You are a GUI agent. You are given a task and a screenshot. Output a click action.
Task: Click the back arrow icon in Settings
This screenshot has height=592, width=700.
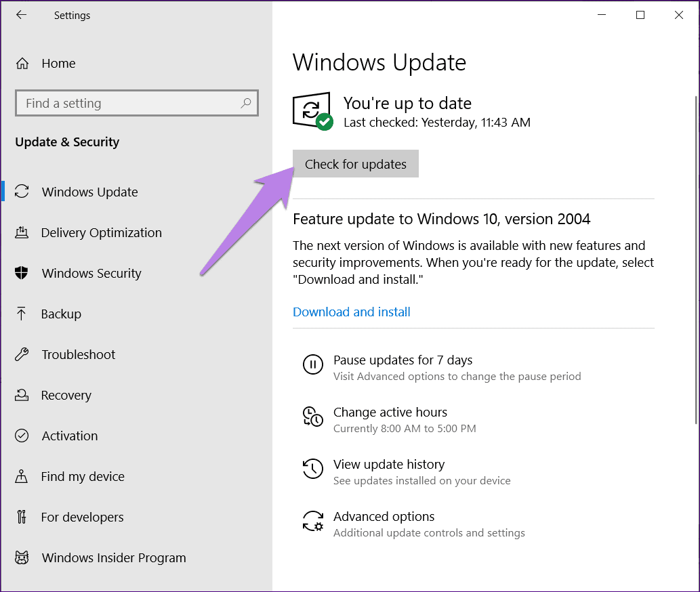tap(21, 15)
